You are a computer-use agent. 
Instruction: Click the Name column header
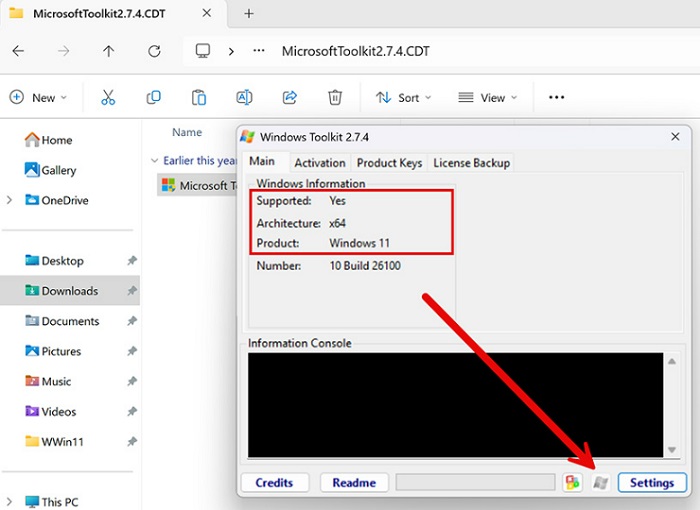187,132
